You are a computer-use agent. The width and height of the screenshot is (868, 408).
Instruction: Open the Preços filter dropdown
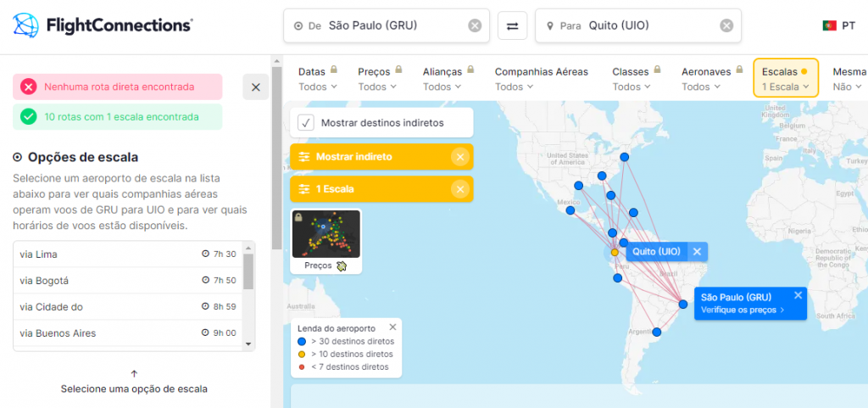point(381,79)
